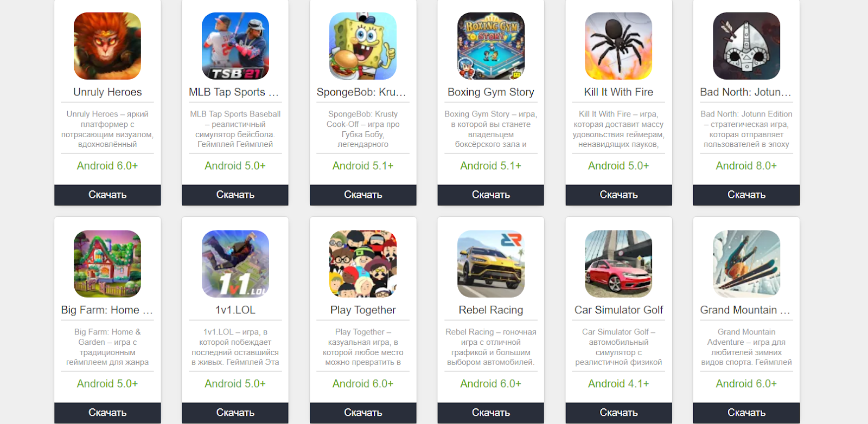Viewport: 868px width, 424px height.
Task: Download Unruly Heroes with Скачать button
Action: 107,195
